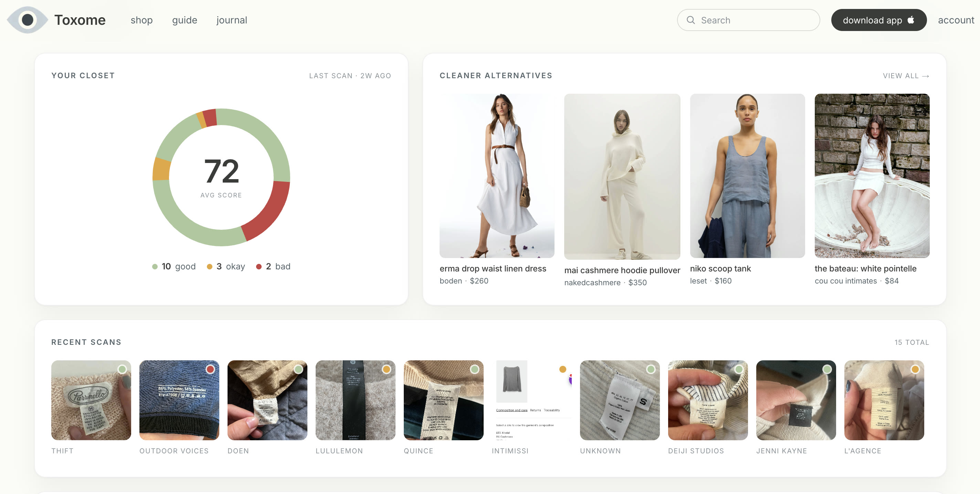Click 'mai cashmere hoodie pullover' title
The image size is (980, 494).
(x=622, y=270)
